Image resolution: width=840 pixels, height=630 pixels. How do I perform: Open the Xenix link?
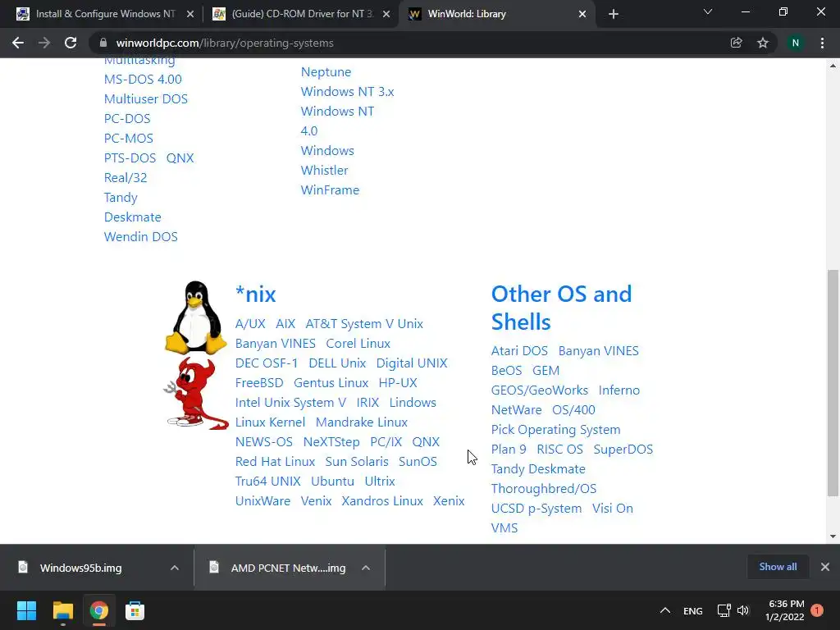(x=449, y=501)
